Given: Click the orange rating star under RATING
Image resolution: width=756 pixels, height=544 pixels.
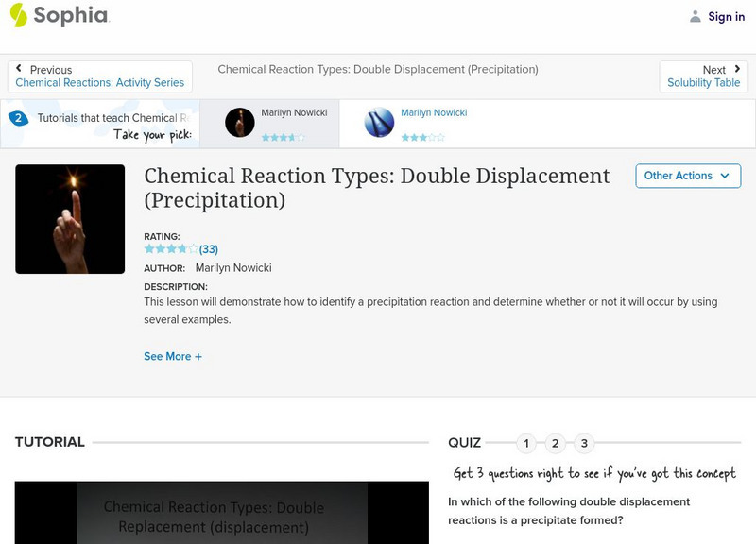Looking at the screenshot, I should pos(150,248).
